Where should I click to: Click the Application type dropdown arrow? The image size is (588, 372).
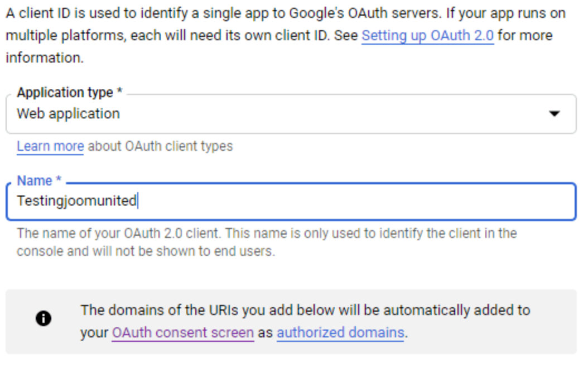554,114
